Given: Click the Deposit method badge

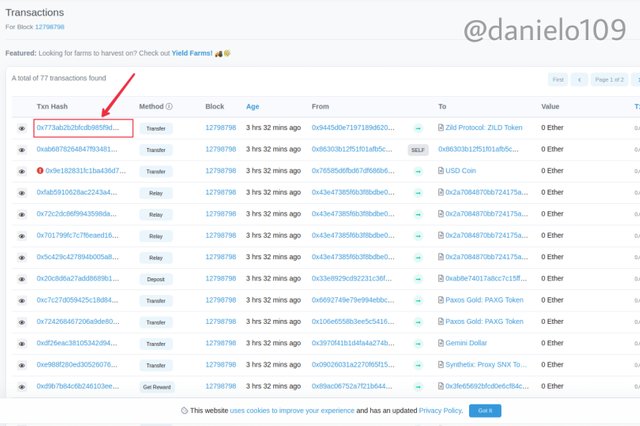Looking at the screenshot, I should click(156, 280).
